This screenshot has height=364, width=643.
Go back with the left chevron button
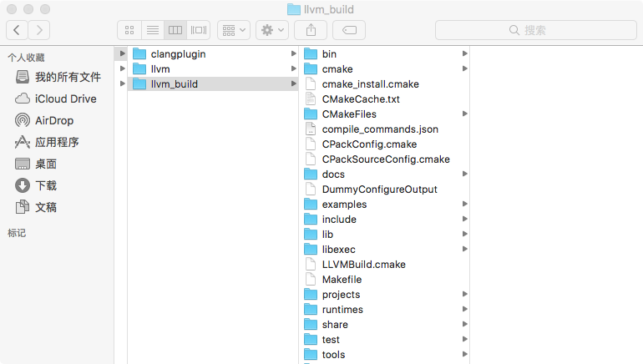coord(17,30)
